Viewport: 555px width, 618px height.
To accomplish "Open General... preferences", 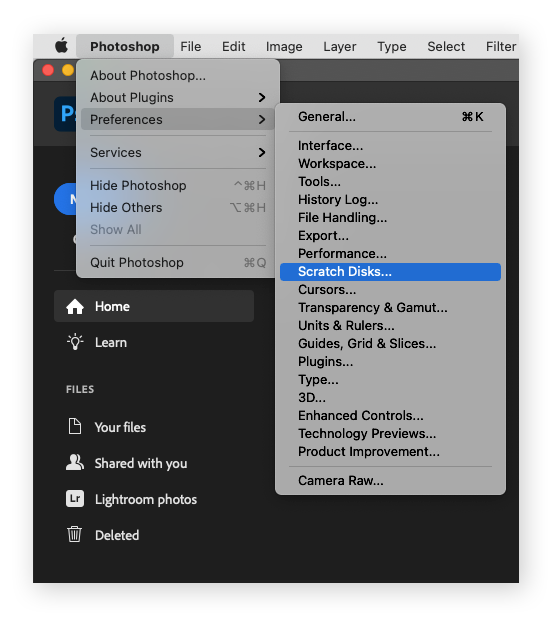I will 390,117.
